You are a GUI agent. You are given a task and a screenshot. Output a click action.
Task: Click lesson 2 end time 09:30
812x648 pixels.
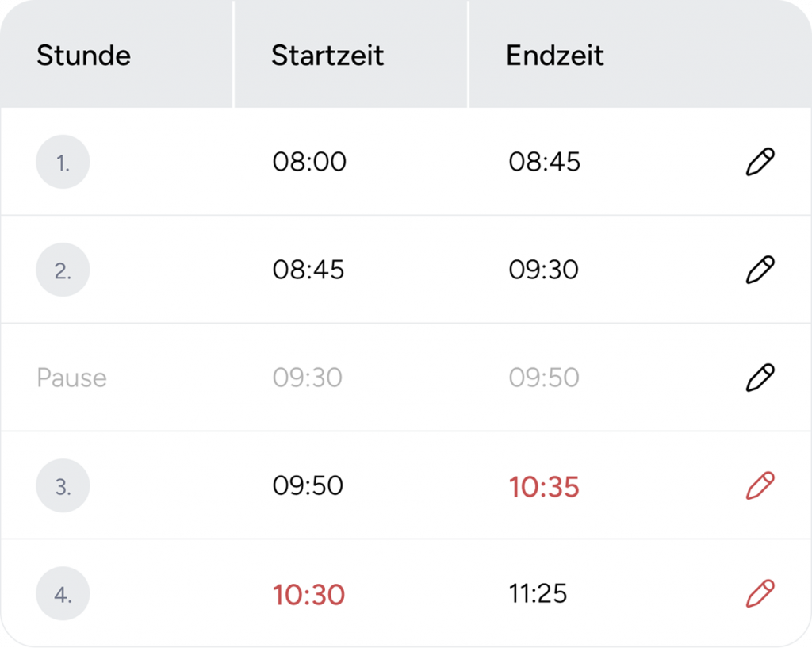[x=544, y=270]
